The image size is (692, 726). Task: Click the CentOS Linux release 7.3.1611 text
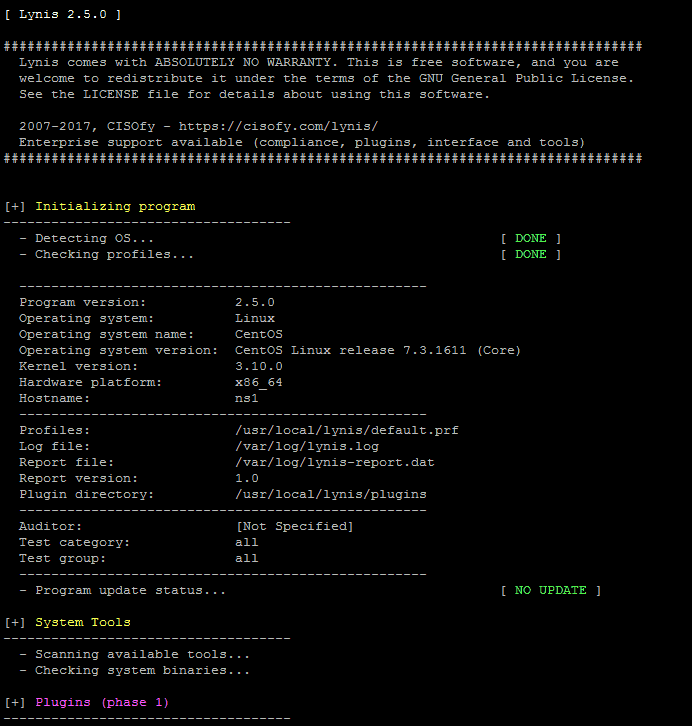point(350,350)
